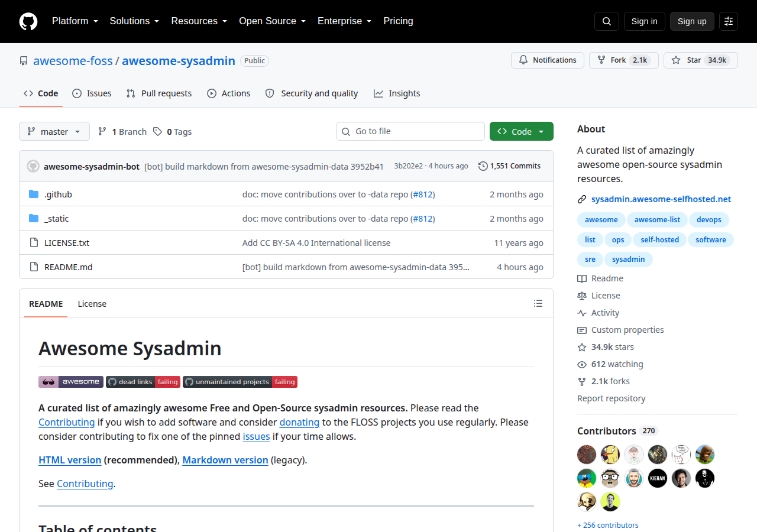Expand the Resources menu
The image size is (757, 532).
click(x=199, y=21)
